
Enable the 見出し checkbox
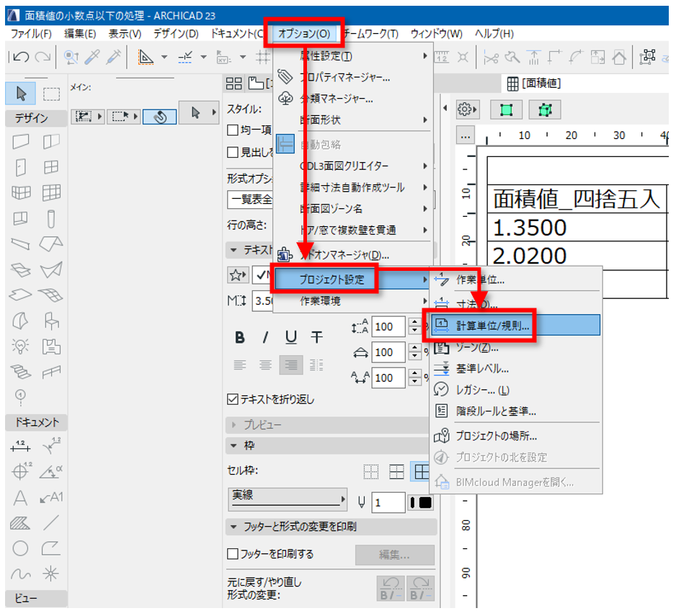click(232, 152)
